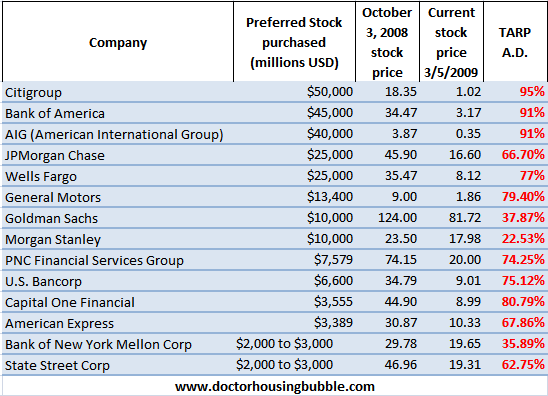Select Goldman Sachs' 124.00 October price
Screen dimensions: 548x396
coord(397,218)
